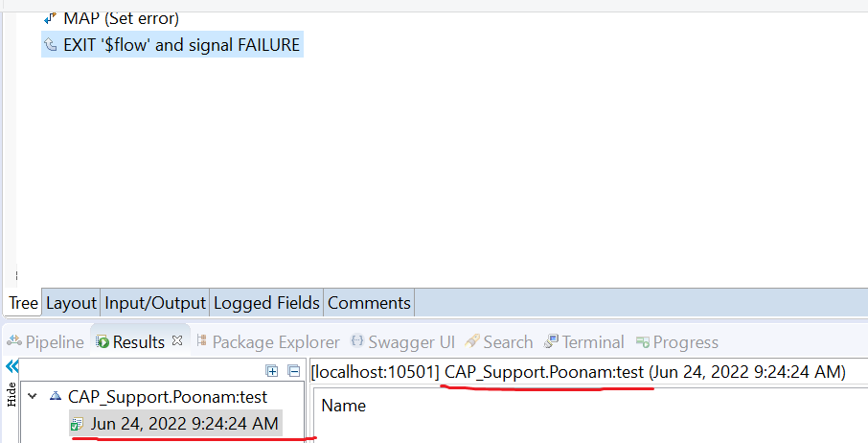Show the Progress view

coord(677,342)
